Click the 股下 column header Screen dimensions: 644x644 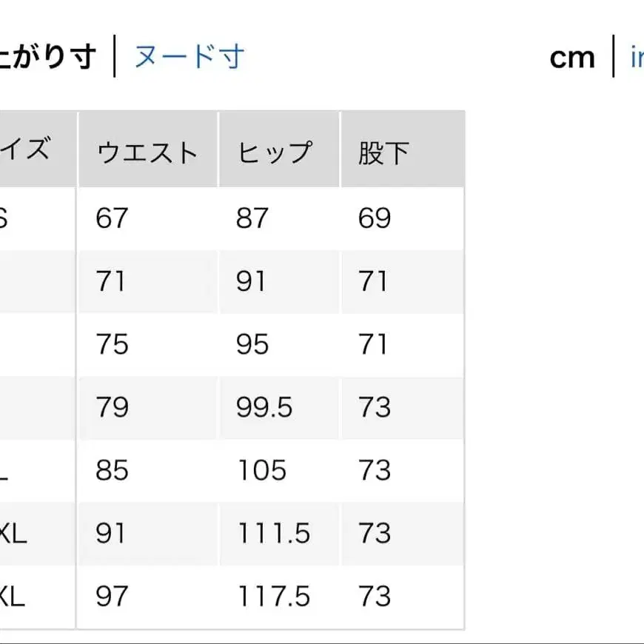(380, 150)
